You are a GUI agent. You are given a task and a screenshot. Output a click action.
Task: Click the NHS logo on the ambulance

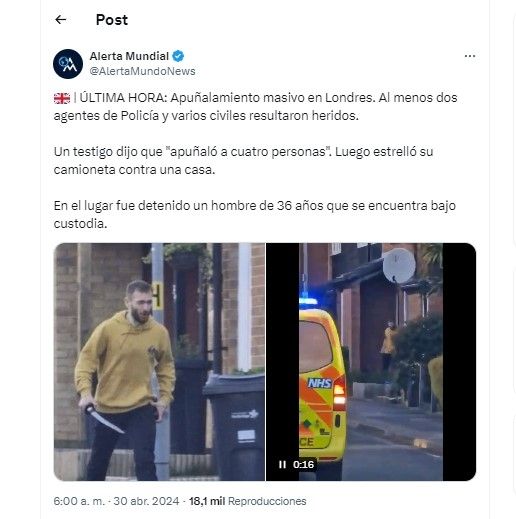click(320, 383)
